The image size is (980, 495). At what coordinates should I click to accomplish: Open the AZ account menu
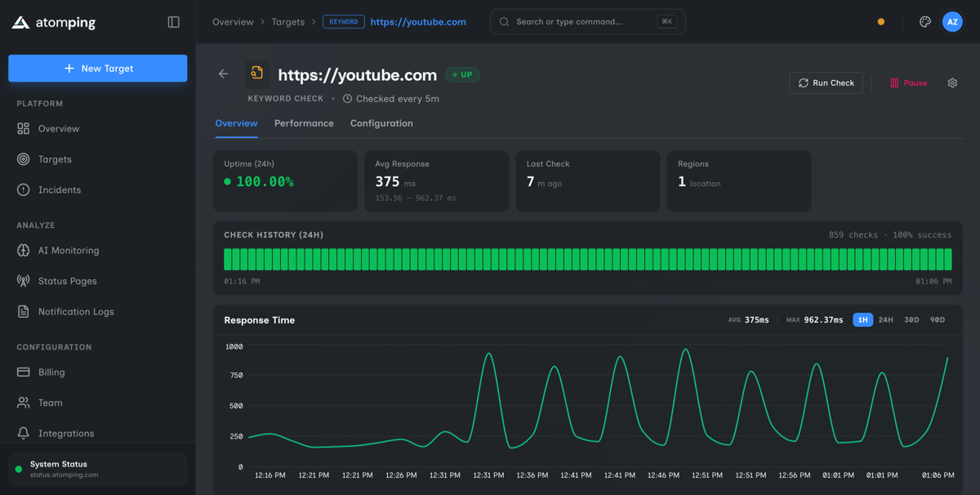pyautogui.click(x=952, y=21)
